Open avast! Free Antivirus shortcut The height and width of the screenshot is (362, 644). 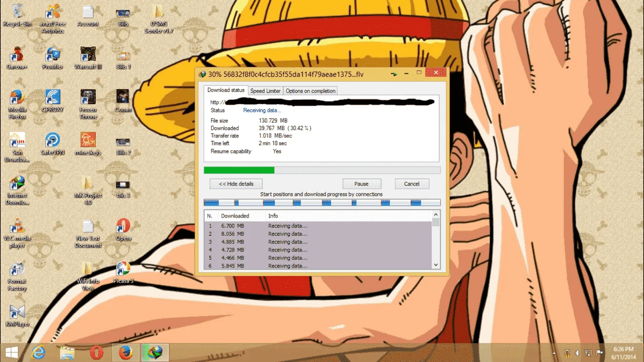tap(53, 19)
